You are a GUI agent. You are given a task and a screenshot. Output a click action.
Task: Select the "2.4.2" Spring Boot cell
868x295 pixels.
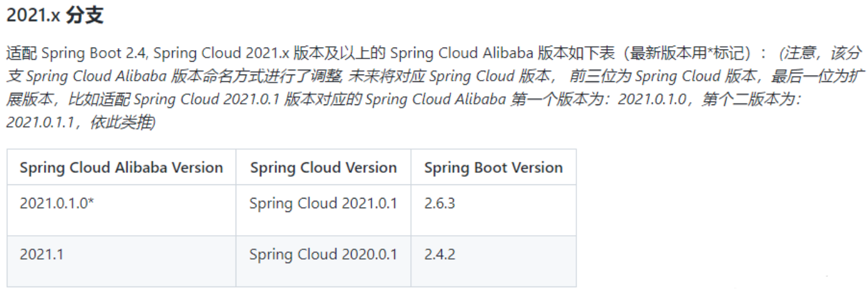coord(439,255)
